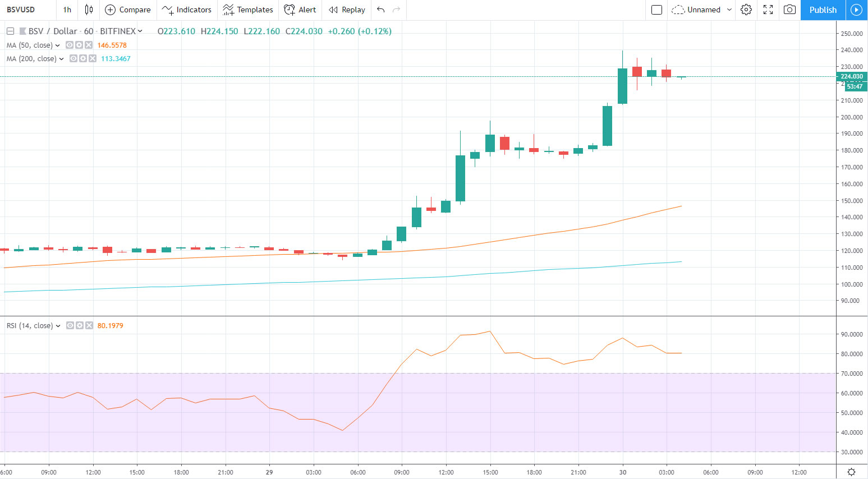This screenshot has height=479, width=868.
Task: Take a chart snapshot with camera icon
Action: [789, 10]
